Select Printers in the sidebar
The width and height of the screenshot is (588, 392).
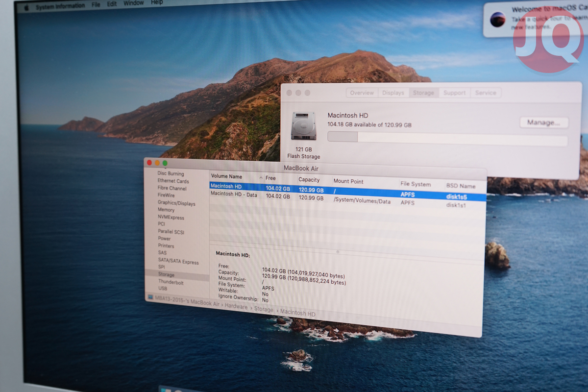coord(166,246)
